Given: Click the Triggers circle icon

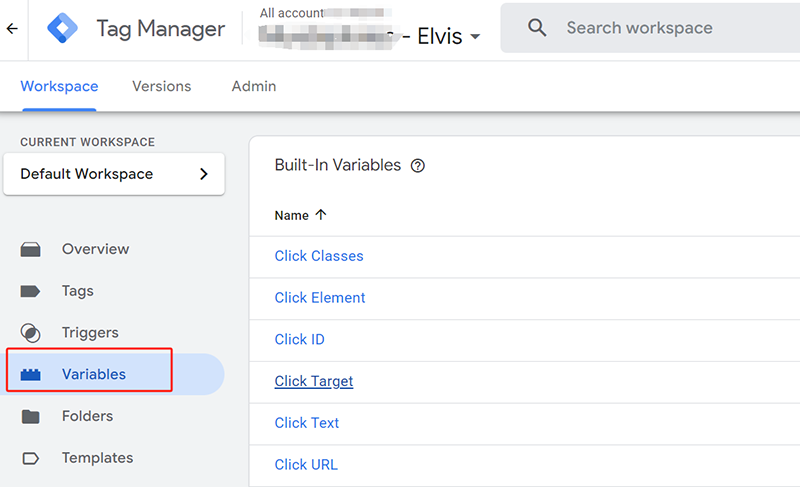Looking at the screenshot, I should [x=31, y=333].
